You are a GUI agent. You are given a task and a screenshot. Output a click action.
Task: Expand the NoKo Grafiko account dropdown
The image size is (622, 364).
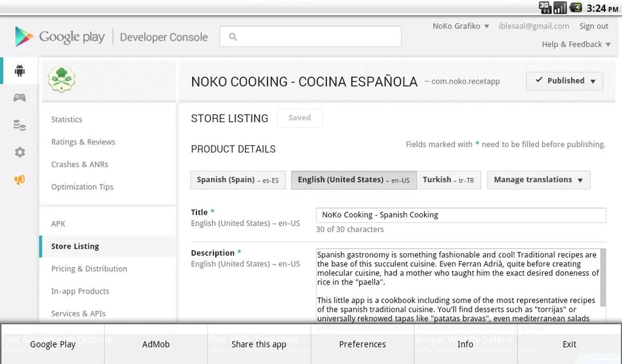[x=460, y=26]
